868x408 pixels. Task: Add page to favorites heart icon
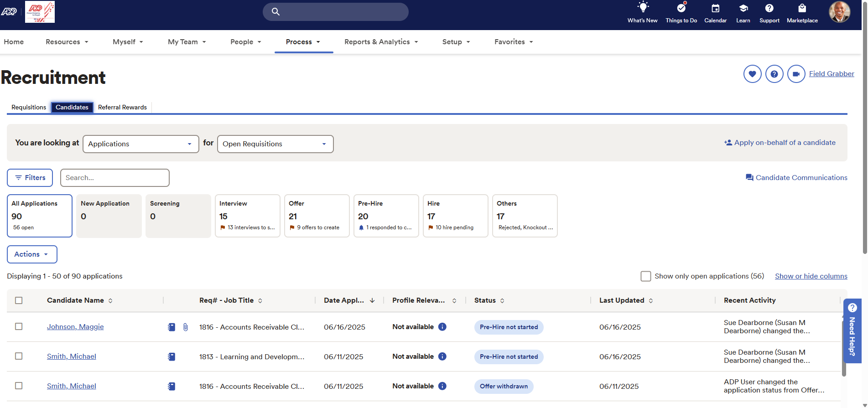pyautogui.click(x=752, y=74)
